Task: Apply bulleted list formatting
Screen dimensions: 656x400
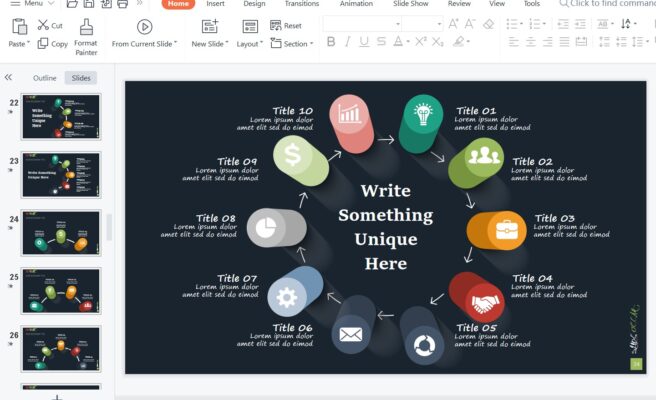Action: coord(514,24)
